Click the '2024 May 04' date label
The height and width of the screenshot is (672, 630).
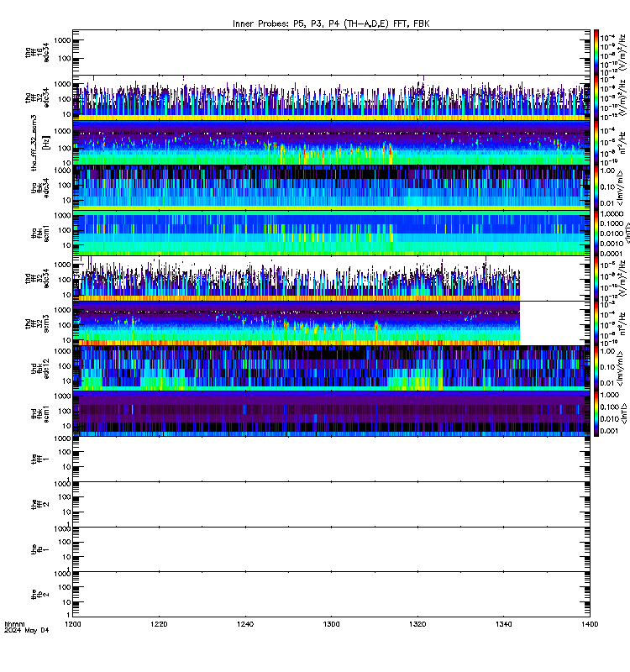[27, 631]
